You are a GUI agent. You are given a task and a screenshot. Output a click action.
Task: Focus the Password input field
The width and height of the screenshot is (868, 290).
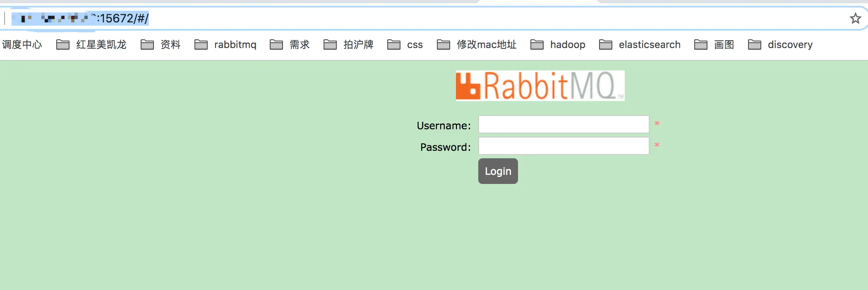coord(563,146)
